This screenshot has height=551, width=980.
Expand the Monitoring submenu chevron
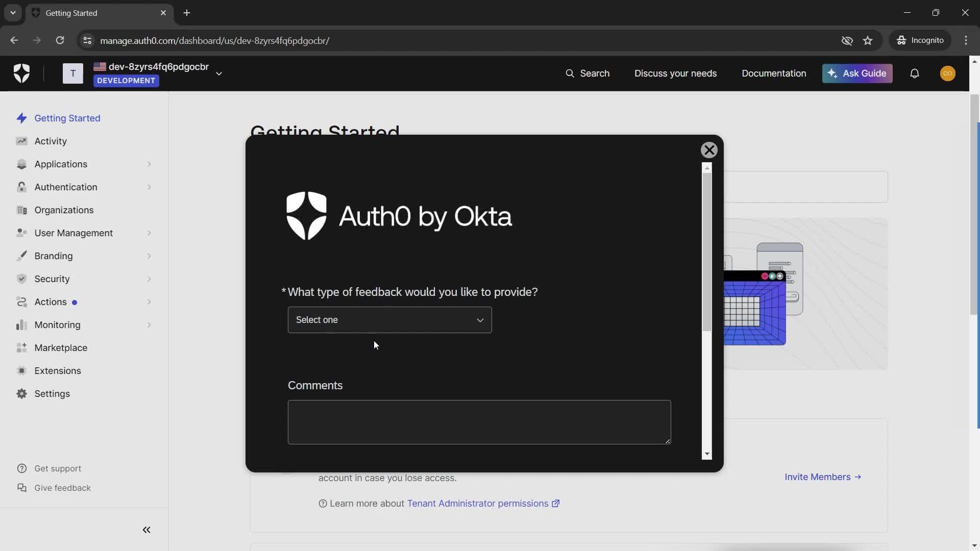click(x=149, y=325)
